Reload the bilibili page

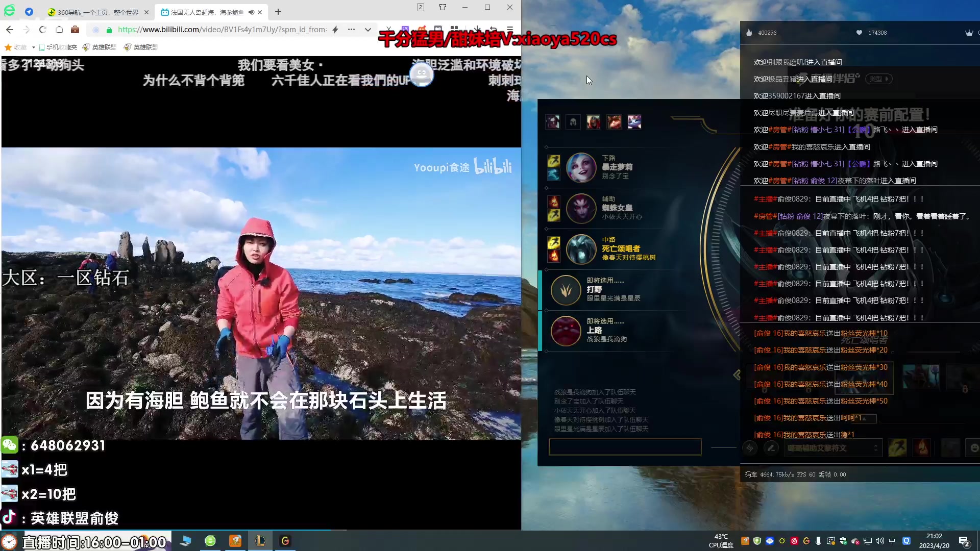click(x=43, y=30)
